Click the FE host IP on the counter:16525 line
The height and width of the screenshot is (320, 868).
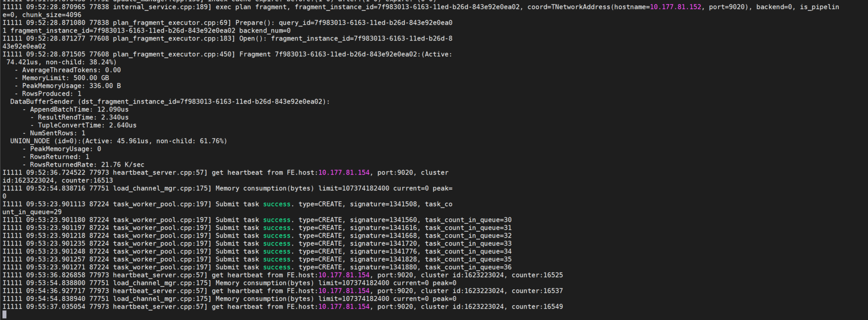[343, 275]
